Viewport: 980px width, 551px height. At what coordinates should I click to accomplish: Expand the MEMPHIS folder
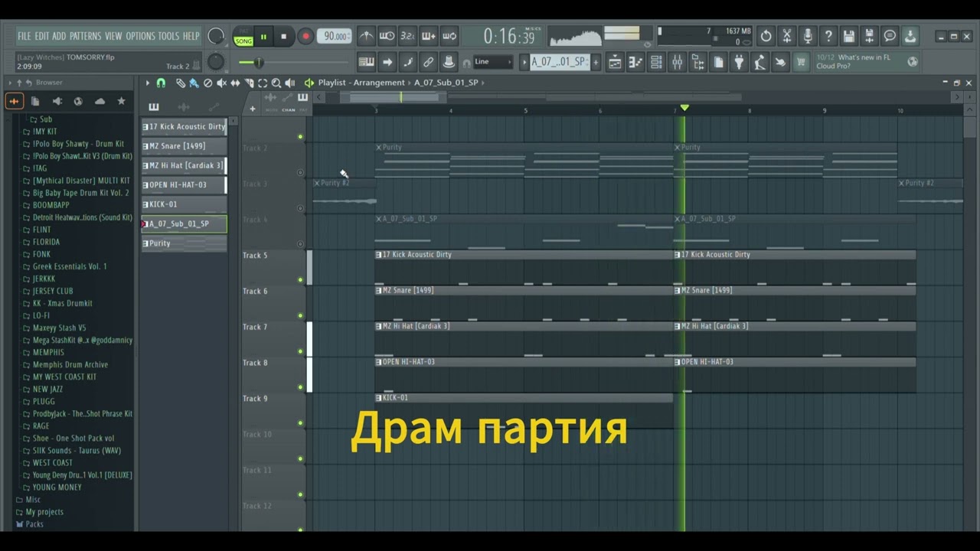pos(48,353)
